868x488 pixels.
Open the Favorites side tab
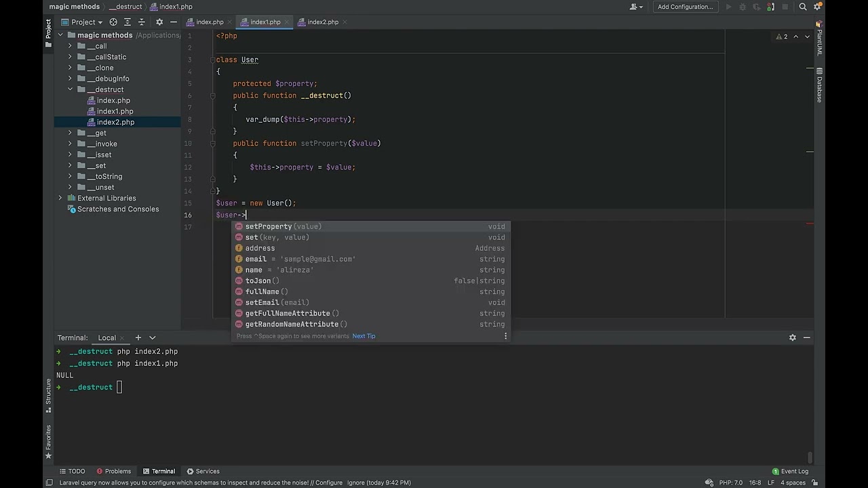48,442
